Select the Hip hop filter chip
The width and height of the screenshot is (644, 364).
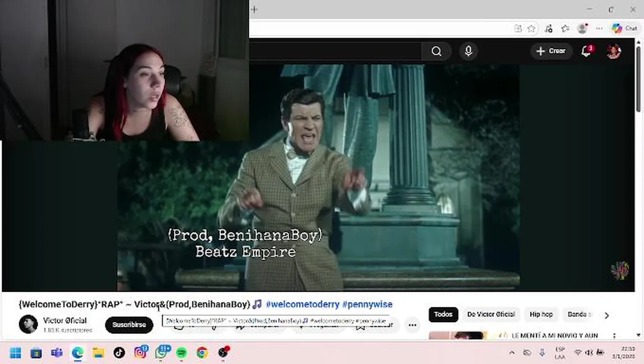(x=541, y=314)
